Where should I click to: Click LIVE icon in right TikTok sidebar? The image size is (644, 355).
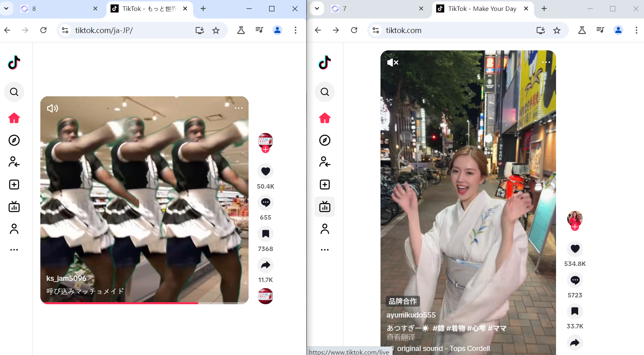[325, 207]
